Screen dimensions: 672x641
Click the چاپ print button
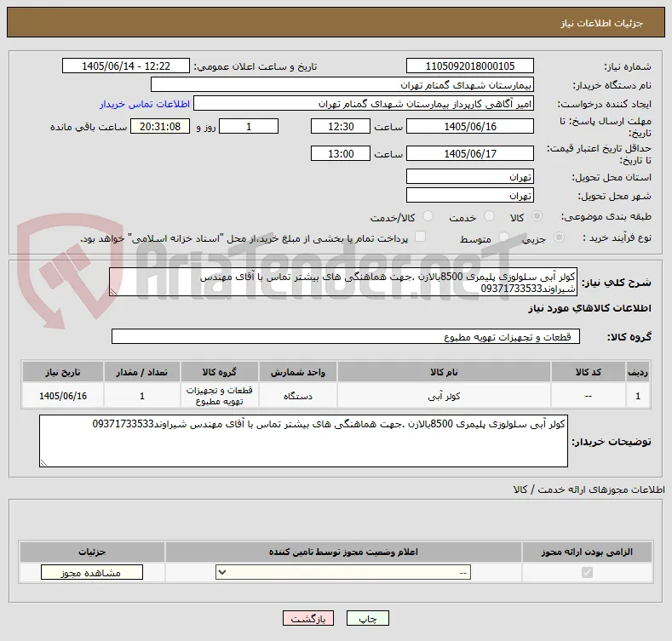368,618
